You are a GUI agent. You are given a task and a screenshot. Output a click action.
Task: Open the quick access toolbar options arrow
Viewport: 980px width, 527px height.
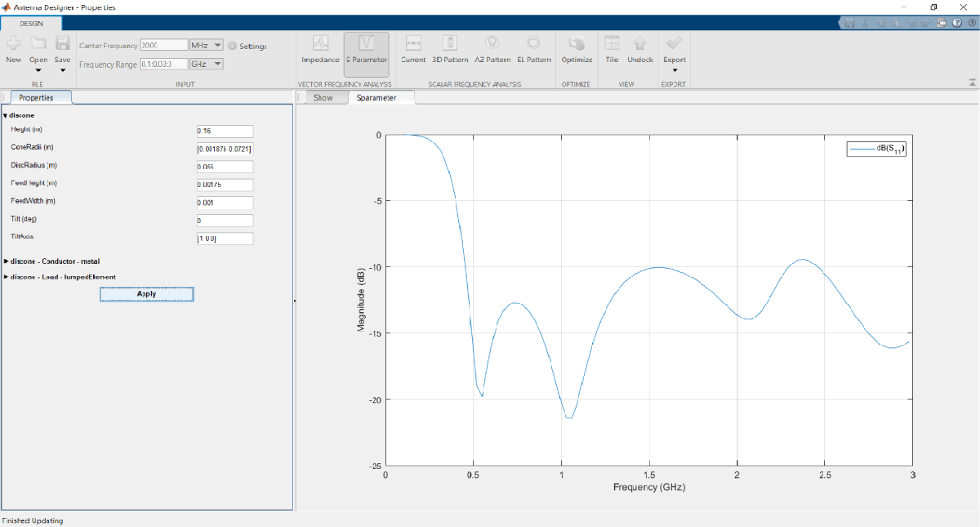point(972,23)
